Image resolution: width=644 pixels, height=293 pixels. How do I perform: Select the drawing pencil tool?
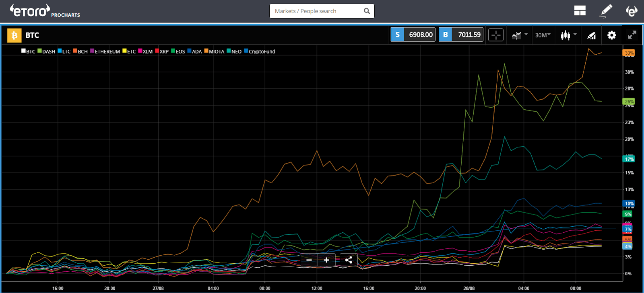click(x=606, y=11)
